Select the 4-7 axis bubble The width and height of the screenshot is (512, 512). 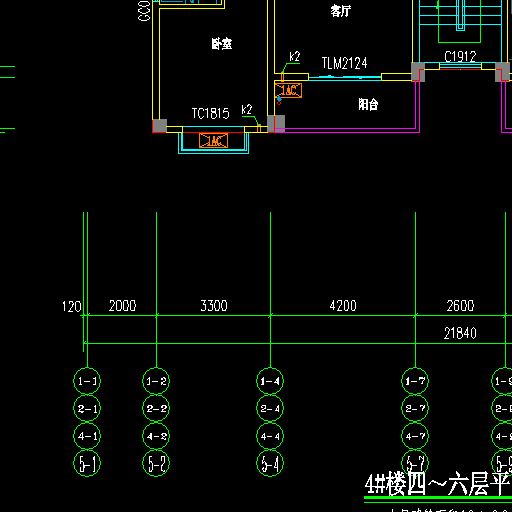pyautogui.click(x=415, y=436)
